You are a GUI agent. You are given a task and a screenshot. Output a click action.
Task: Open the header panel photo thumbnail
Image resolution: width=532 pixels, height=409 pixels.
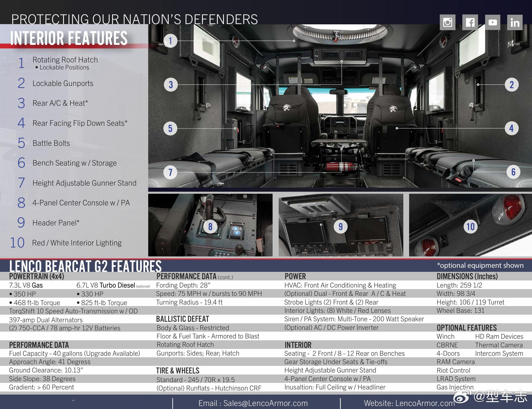click(341, 225)
